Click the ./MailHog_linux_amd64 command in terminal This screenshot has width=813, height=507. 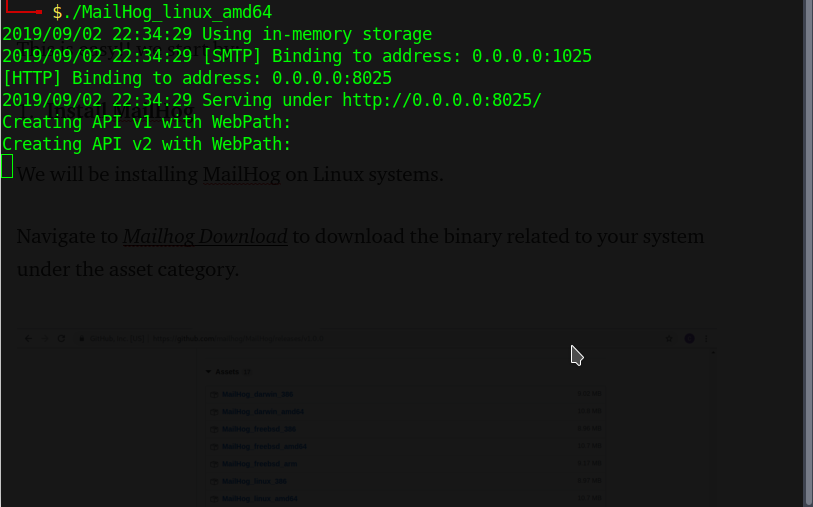(167, 12)
